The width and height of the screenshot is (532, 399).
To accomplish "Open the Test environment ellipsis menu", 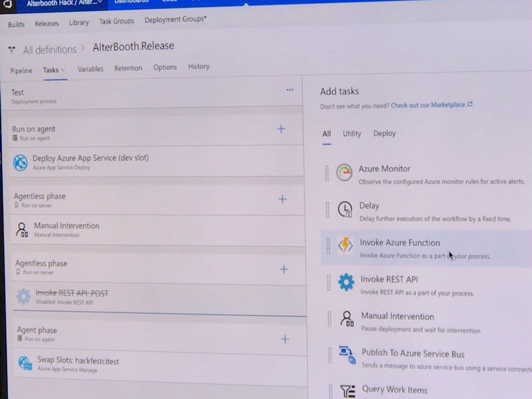I will point(290,90).
